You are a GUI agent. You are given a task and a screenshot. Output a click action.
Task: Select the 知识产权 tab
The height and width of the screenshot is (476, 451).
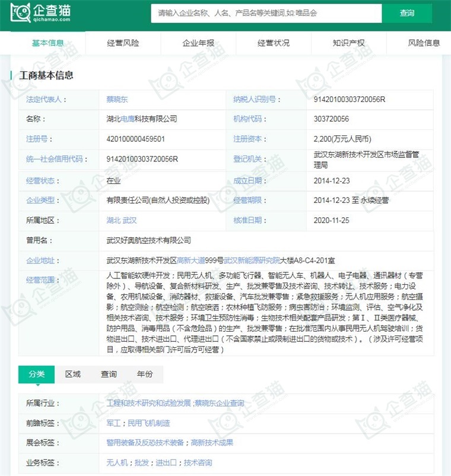tap(349, 43)
